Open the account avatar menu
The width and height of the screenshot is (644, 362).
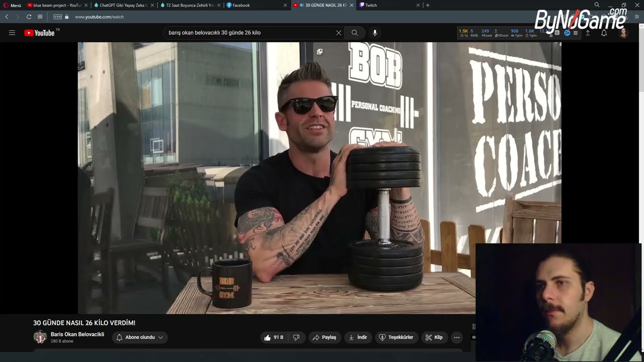pyautogui.click(x=623, y=33)
